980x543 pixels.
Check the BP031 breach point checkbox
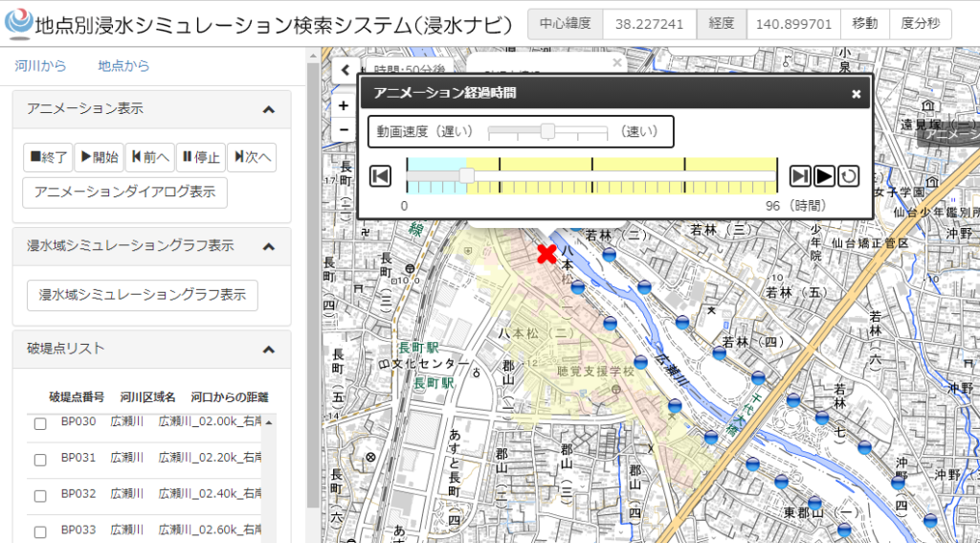40,461
